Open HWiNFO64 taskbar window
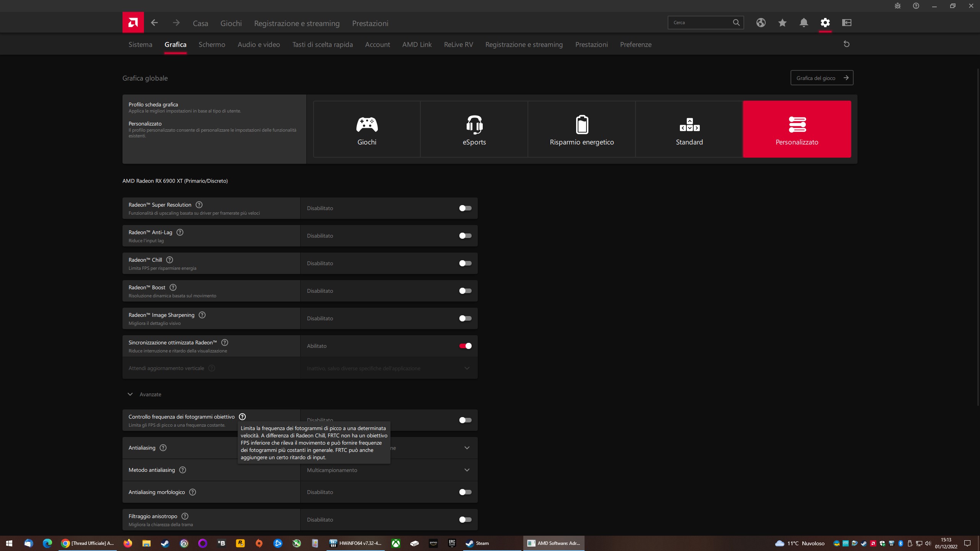 coord(356,543)
